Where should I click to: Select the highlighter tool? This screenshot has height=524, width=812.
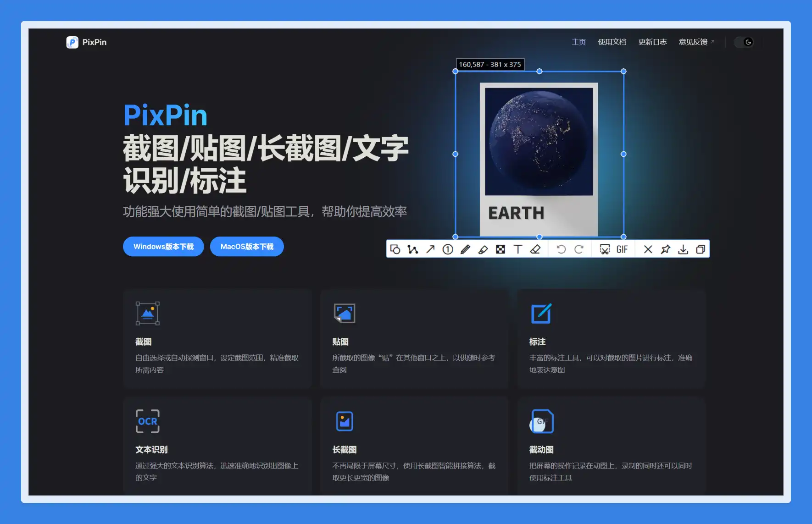pyautogui.click(x=483, y=249)
